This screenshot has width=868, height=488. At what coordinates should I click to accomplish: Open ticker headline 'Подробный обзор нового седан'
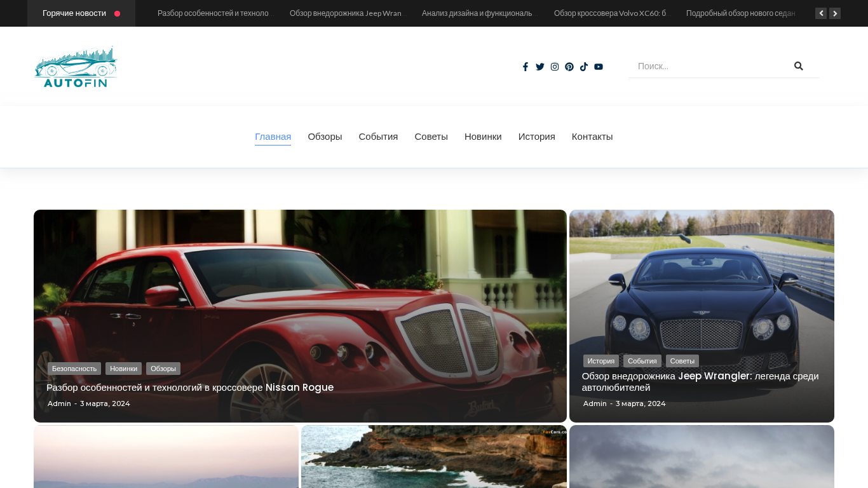coord(742,13)
